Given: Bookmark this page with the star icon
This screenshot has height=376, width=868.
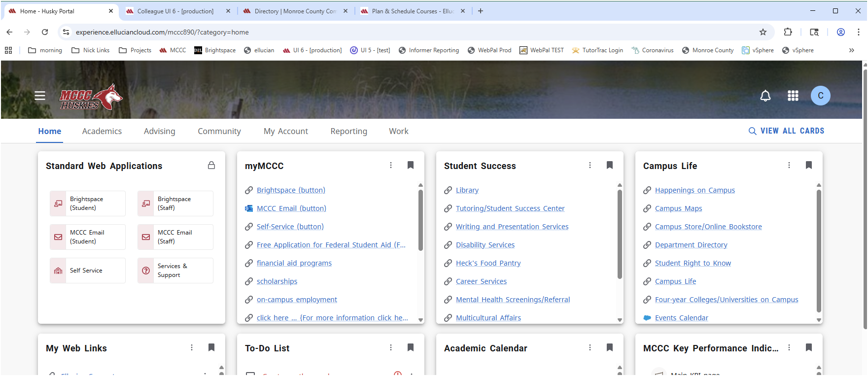Looking at the screenshot, I should (763, 32).
